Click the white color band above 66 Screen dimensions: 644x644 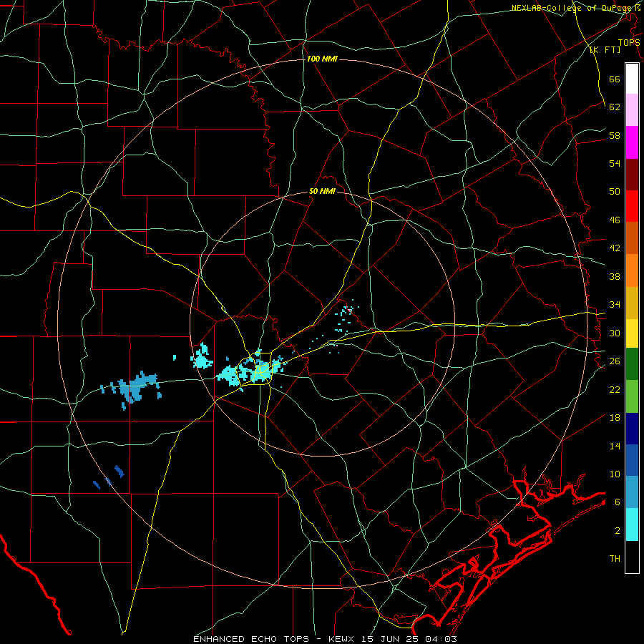(x=632, y=79)
